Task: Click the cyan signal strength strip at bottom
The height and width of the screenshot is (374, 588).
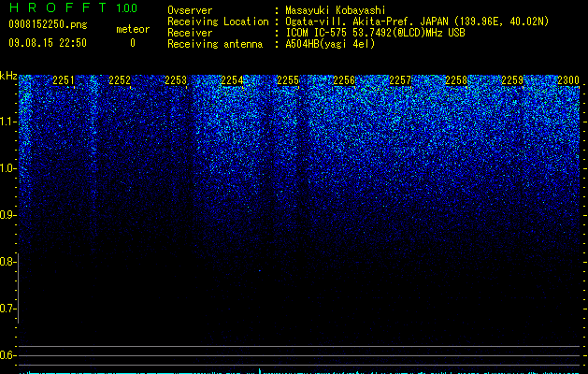Action: click(299, 372)
